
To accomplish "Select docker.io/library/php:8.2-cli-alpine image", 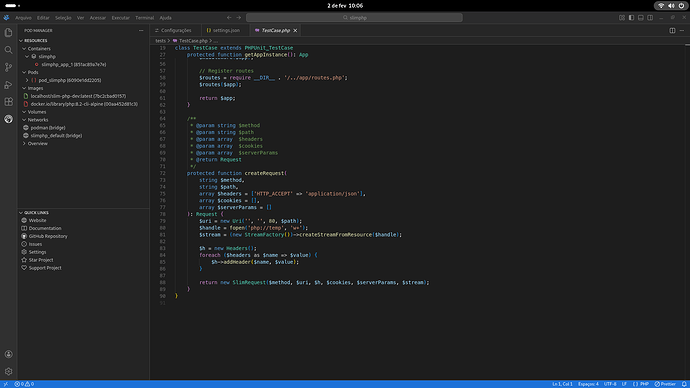I will click(84, 104).
